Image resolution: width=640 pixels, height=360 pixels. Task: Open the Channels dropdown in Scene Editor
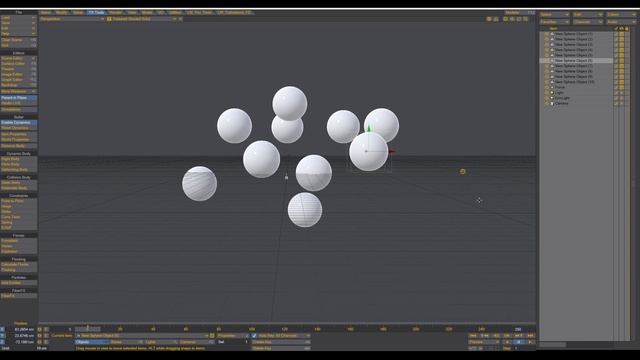click(x=588, y=22)
